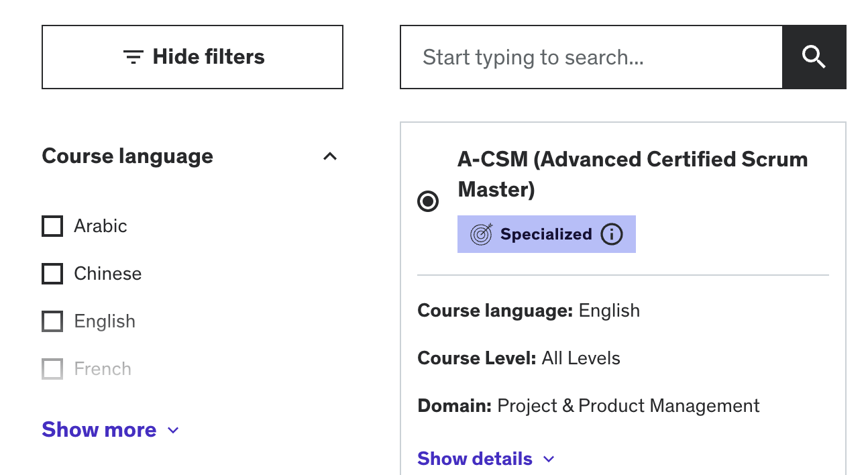The width and height of the screenshot is (868, 475).
Task: Tick the Arabic checkbox
Action: [52, 226]
